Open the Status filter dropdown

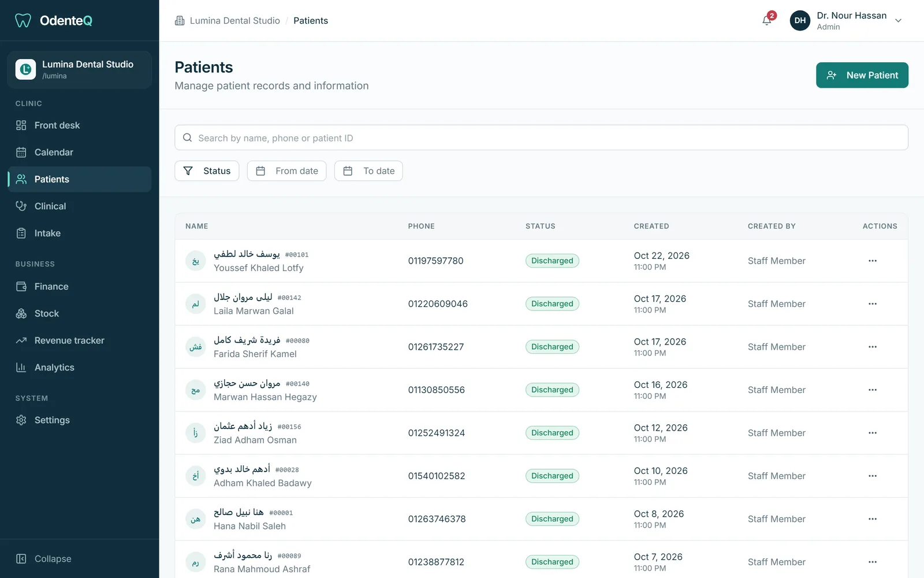tap(207, 171)
